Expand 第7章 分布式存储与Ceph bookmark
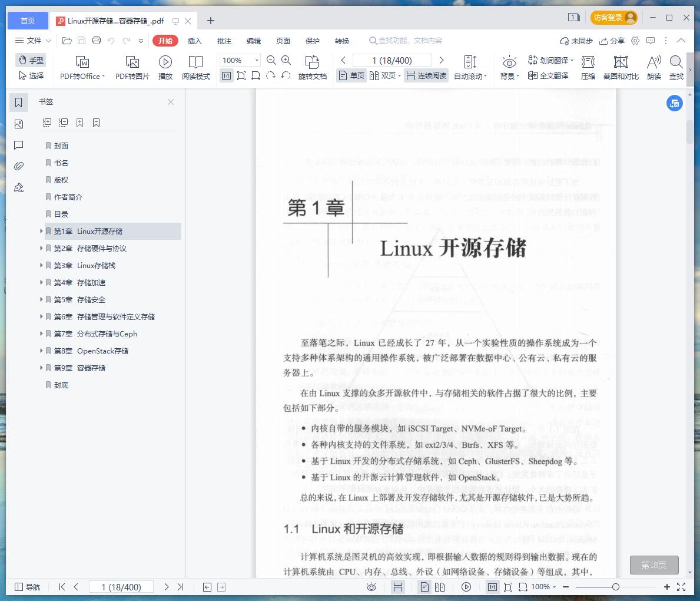 [41, 333]
